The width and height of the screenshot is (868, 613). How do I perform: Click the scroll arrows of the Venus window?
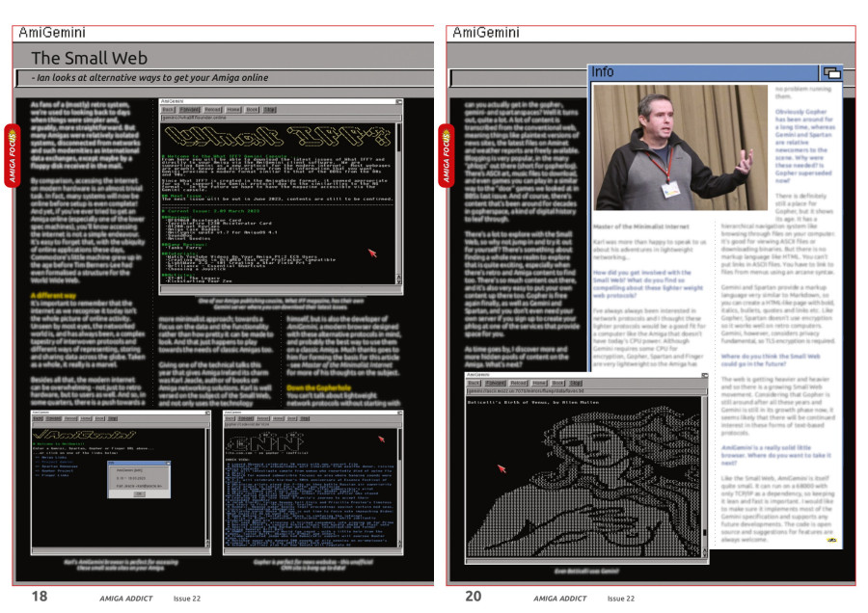tap(705, 552)
